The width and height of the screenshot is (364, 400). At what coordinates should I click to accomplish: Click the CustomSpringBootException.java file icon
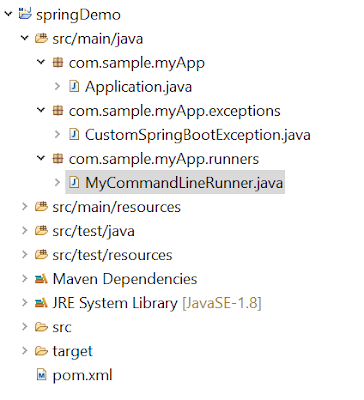pos(74,135)
